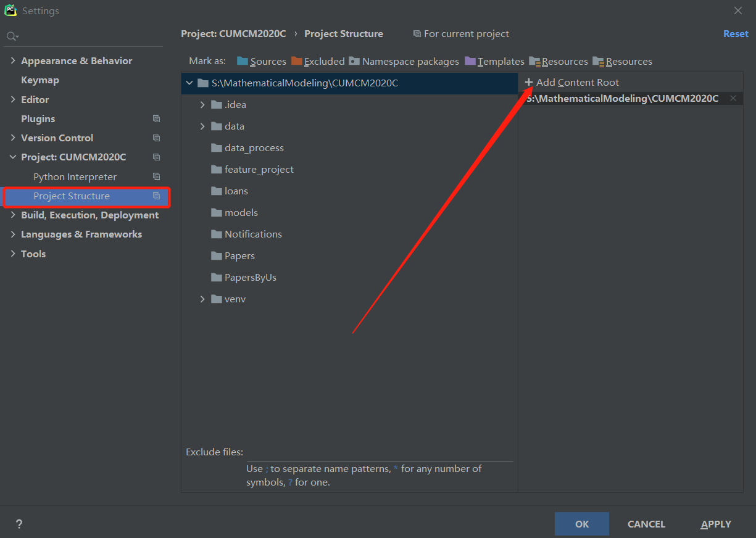
Task: Click the Reset link
Action: click(x=736, y=33)
